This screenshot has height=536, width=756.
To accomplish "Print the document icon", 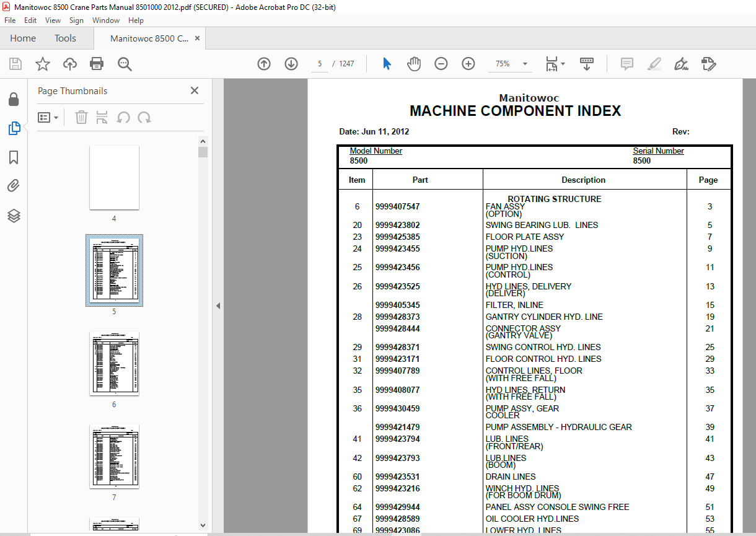I will point(97,64).
